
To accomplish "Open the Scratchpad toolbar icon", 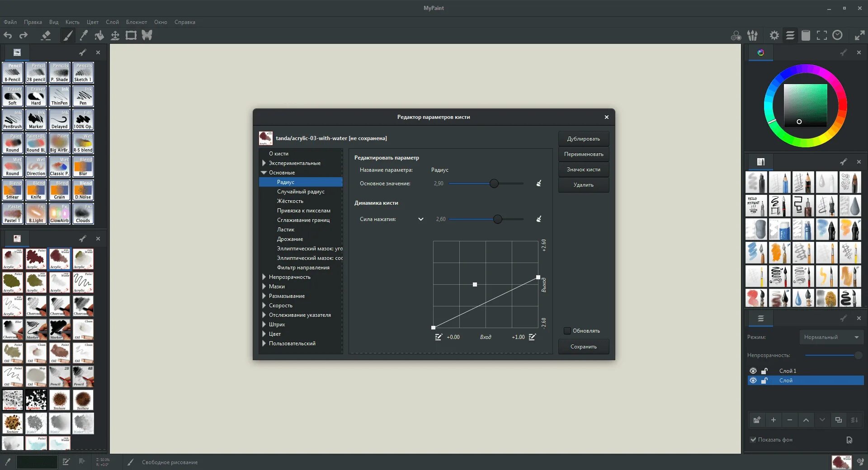I will [x=806, y=35].
